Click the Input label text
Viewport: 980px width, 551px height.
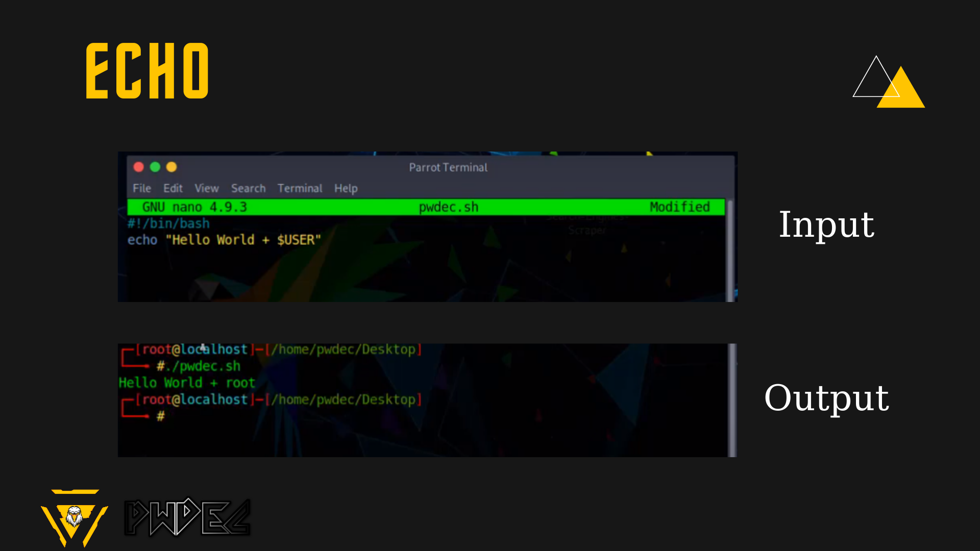826,224
